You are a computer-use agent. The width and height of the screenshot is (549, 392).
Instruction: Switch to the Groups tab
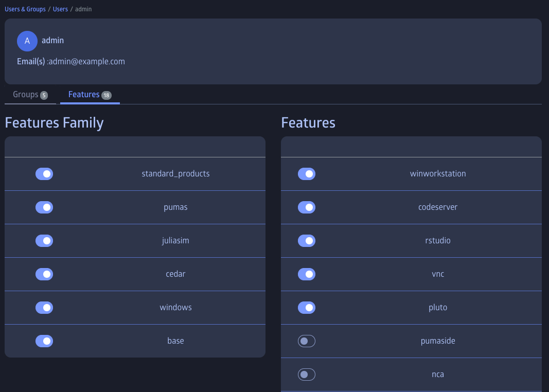coord(26,95)
